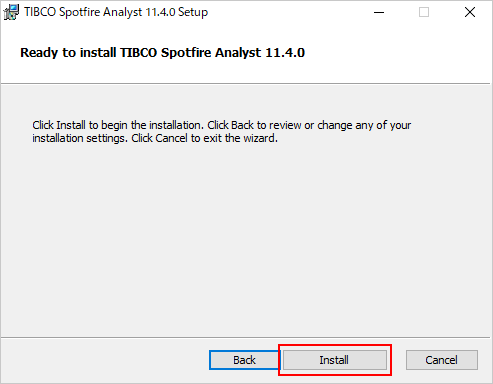Cancel the Spotfire Analyst setup

click(442, 360)
